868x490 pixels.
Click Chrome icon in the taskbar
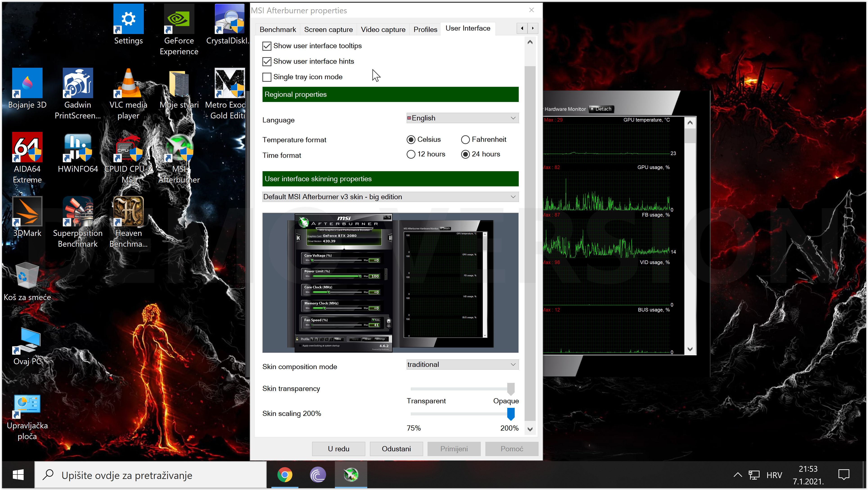pos(285,475)
